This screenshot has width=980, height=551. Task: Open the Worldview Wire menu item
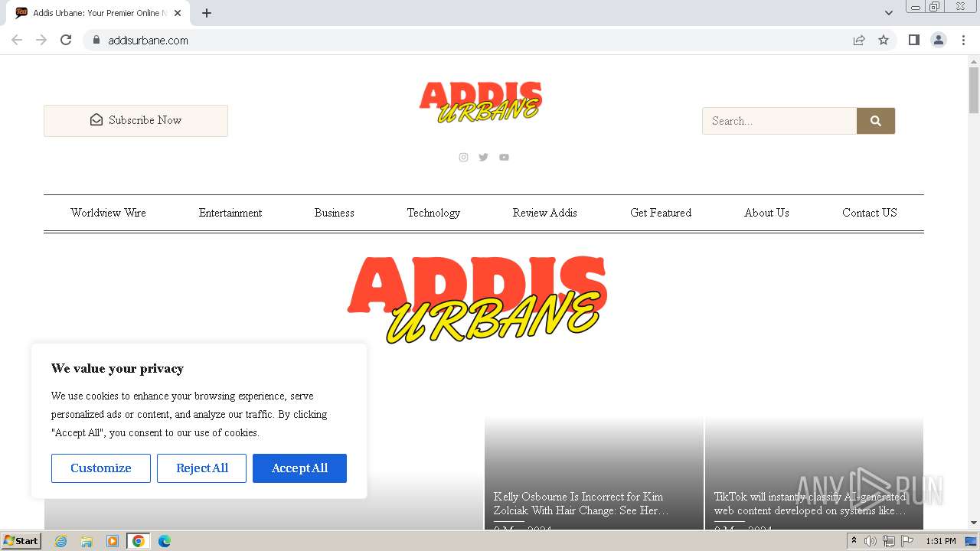(108, 213)
